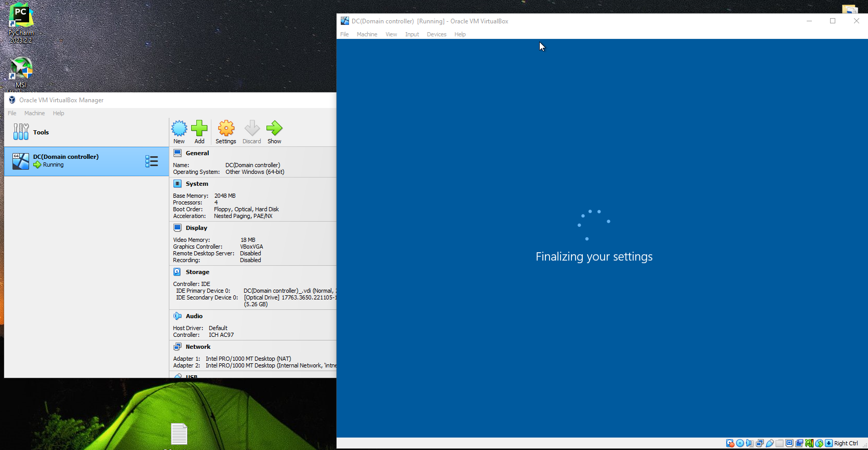The image size is (868, 450).
Task: Click the optical disk status bar icon
Action: pos(740,443)
